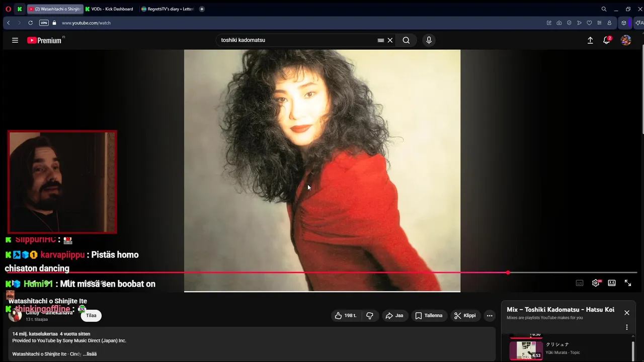Screen dimensions: 644x362
Task: Subscribe with the Tilaa button
Action: tap(91, 316)
